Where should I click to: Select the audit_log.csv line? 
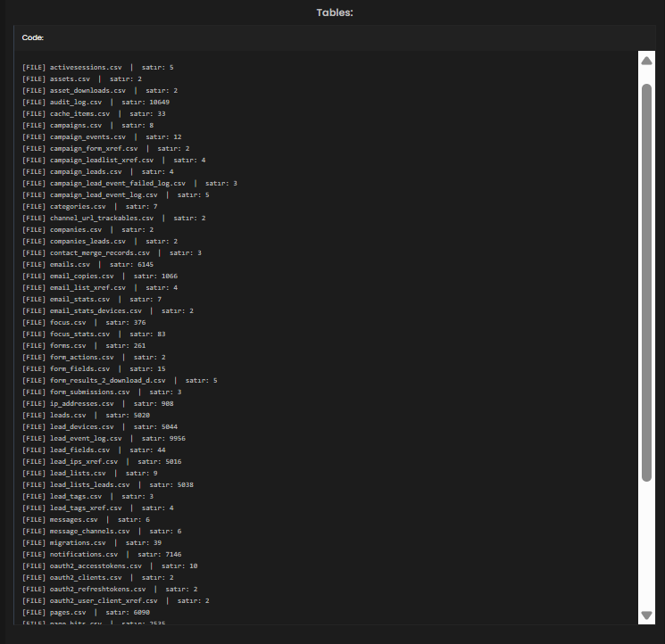96,102
